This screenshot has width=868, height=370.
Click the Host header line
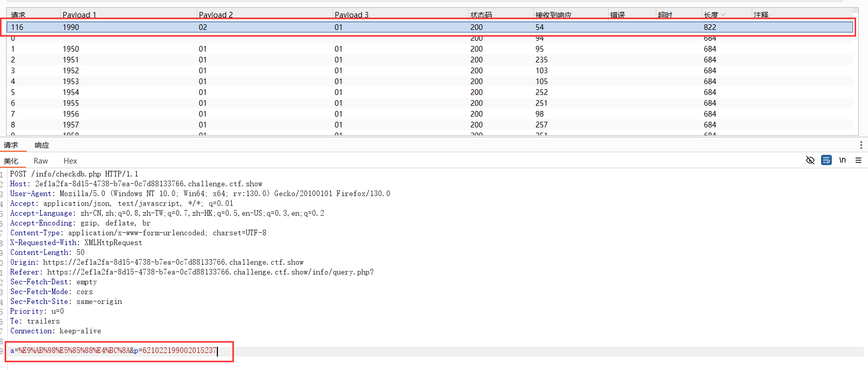point(136,184)
